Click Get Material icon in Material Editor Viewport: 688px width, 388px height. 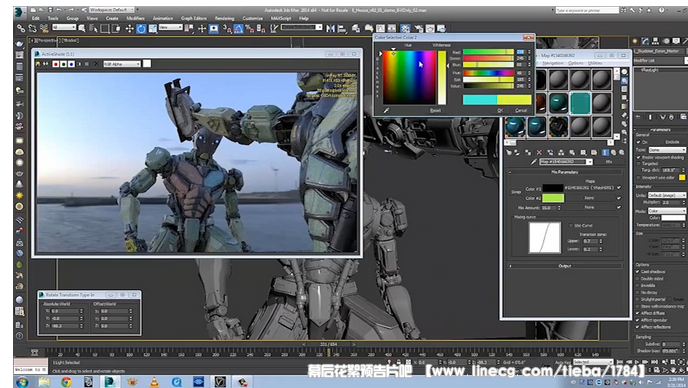(509, 152)
